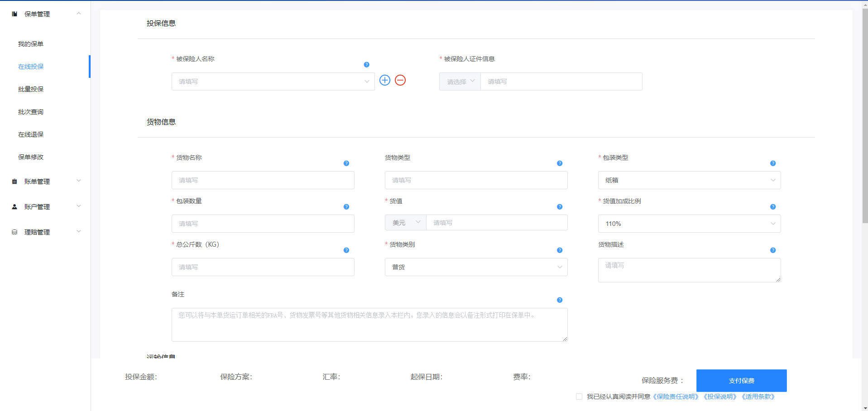Open 在线退保 in the sidebar
This screenshot has height=411, width=868.
pyautogui.click(x=31, y=134)
